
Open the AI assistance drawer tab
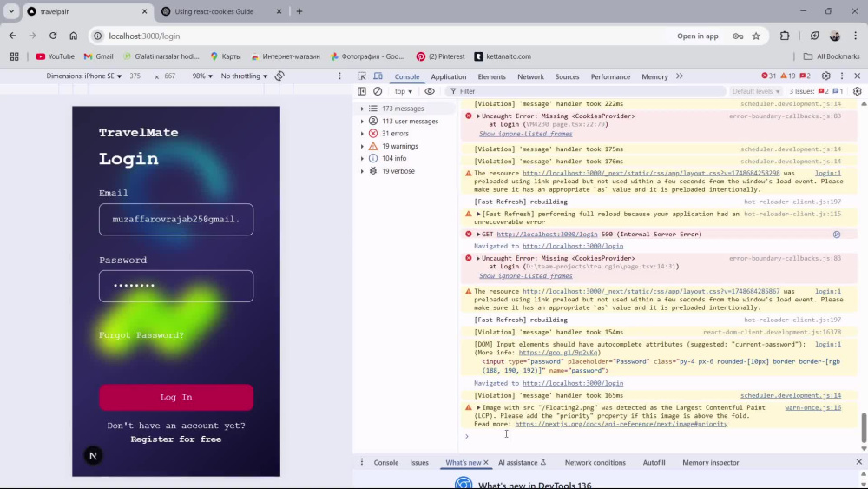pos(522,462)
